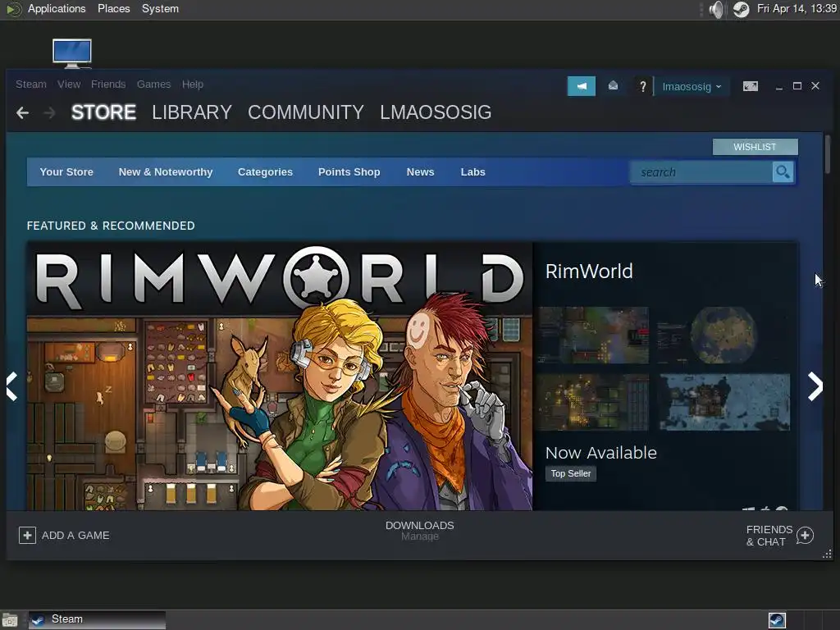Screen dimensions: 840x630
Task: Open the Help menu
Action: coord(192,84)
